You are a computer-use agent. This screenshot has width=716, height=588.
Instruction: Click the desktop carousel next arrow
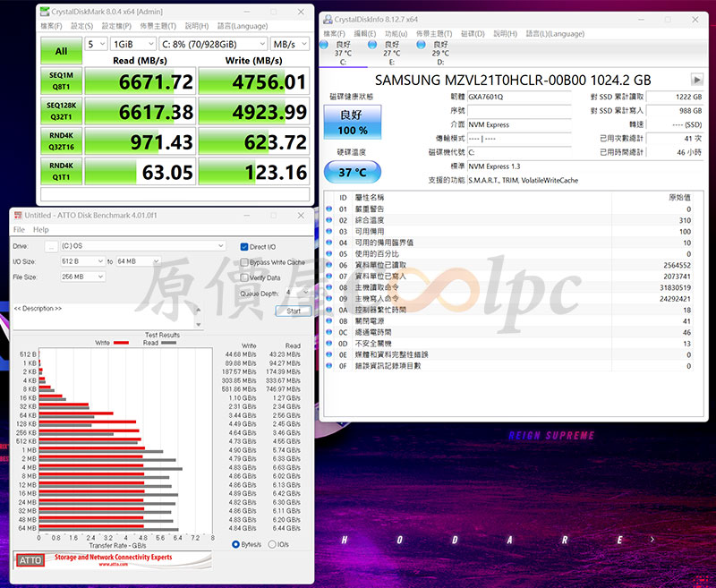(x=652, y=540)
